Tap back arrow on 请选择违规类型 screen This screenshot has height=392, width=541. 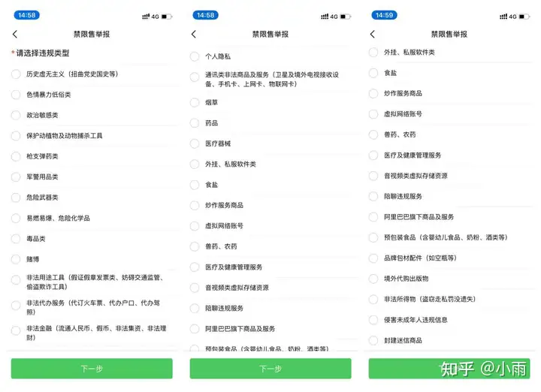15,34
